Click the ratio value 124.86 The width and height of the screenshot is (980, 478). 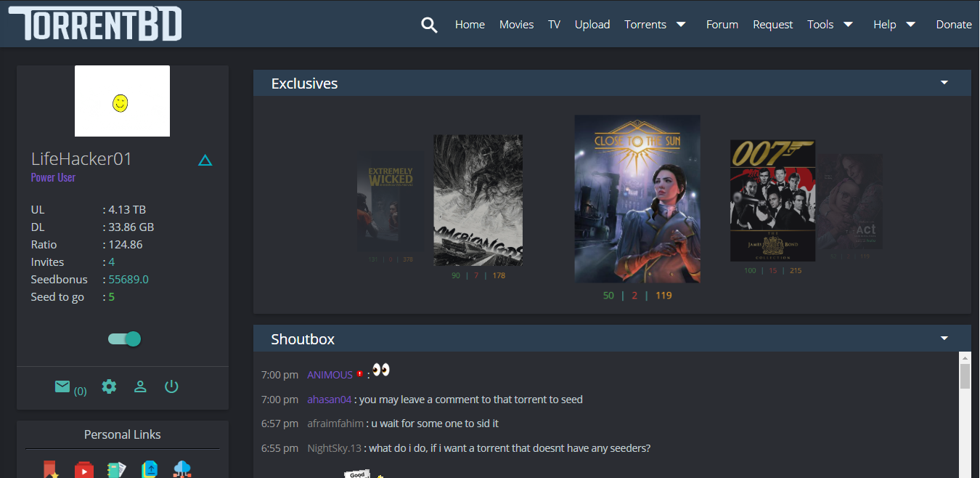124,244
